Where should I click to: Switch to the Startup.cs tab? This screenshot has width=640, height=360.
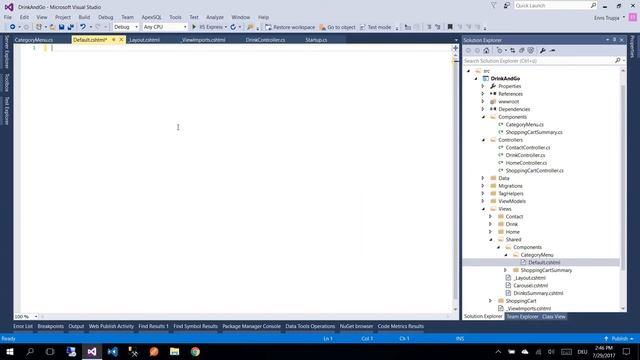316,40
